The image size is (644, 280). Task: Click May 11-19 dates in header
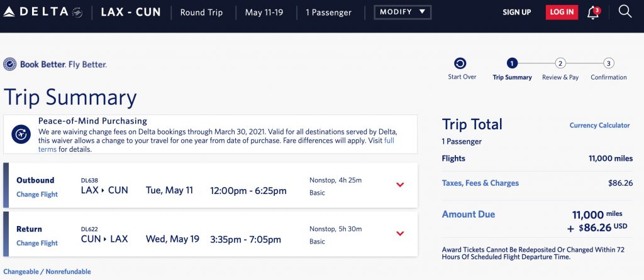264,12
